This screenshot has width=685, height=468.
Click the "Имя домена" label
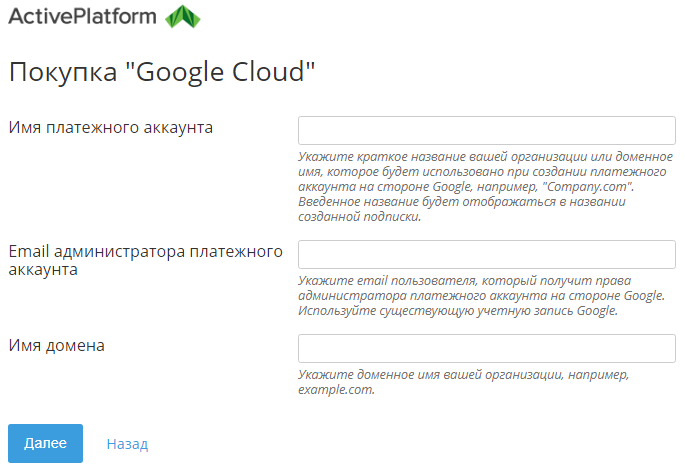pos(57,345)
